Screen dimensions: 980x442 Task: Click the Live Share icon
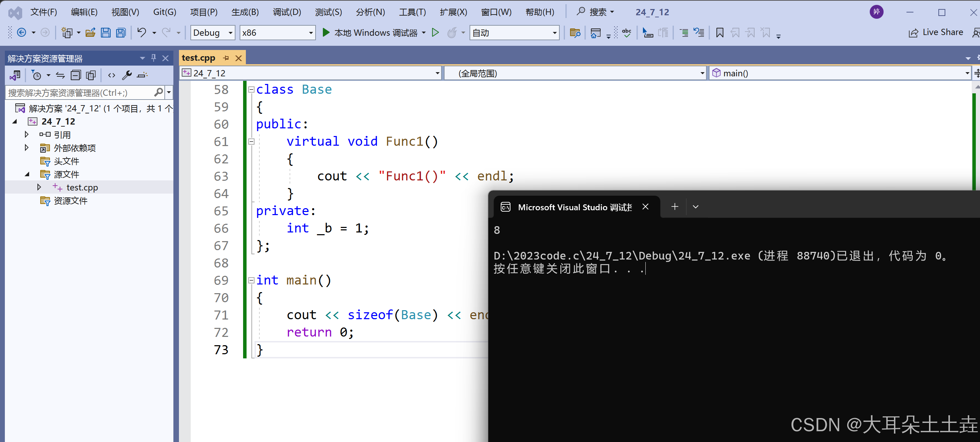pyautogui.click(x=913, y=33)
